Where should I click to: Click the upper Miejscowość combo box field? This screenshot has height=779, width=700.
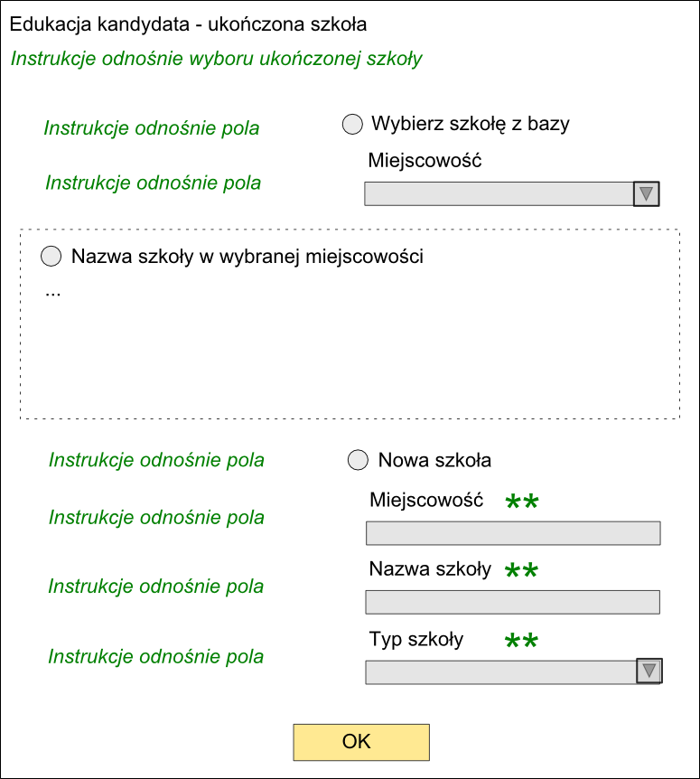499,193
